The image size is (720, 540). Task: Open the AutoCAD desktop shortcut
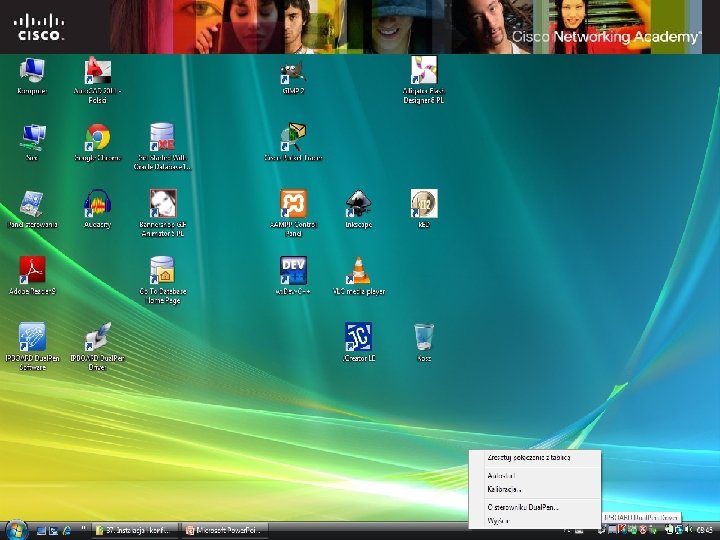[x=97, y=72]
